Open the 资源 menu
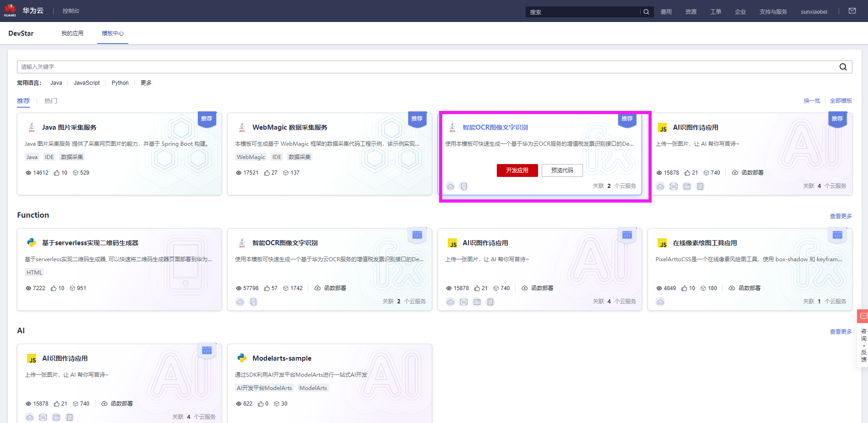 click(x=691, y=12)
